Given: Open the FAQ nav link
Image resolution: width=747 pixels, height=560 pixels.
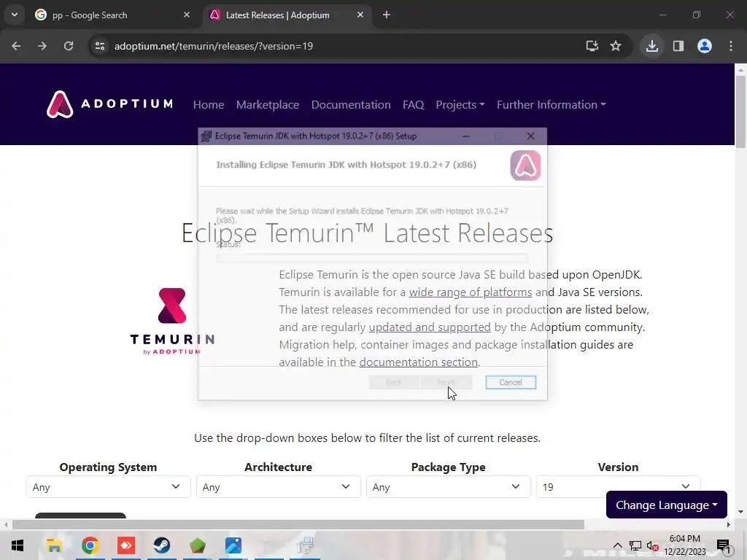Looking at the screenshot, I should click(x=413, y=105).
